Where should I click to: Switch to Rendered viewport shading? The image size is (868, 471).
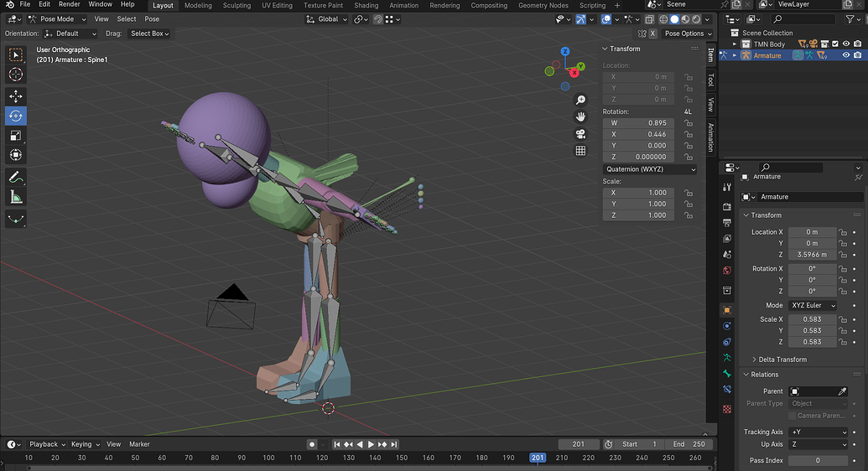tap(696, 19)
